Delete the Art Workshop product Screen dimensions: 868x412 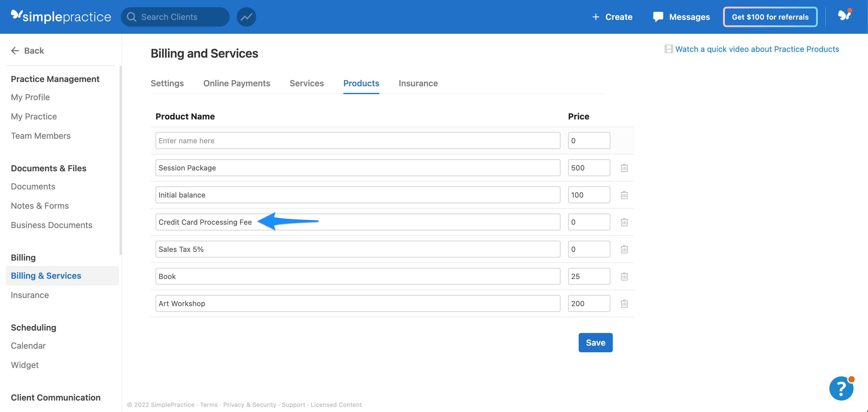click(x=624, y=303)
